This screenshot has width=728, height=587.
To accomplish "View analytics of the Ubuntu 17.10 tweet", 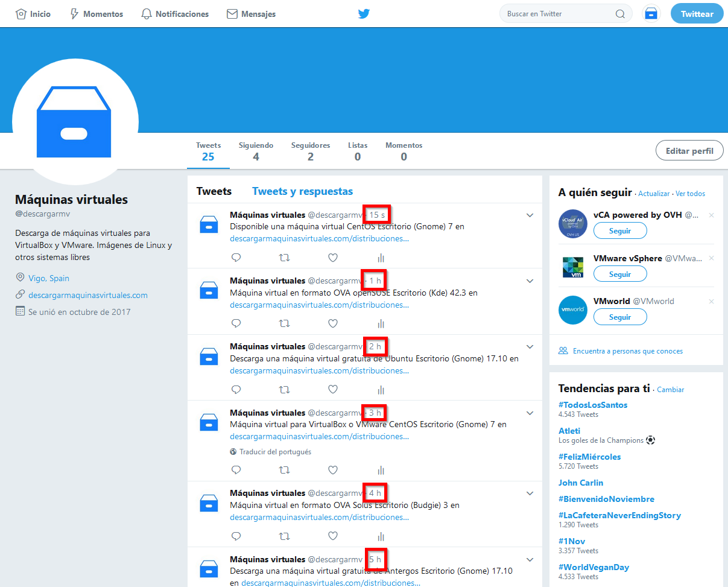I will click(x=381, y=390).
